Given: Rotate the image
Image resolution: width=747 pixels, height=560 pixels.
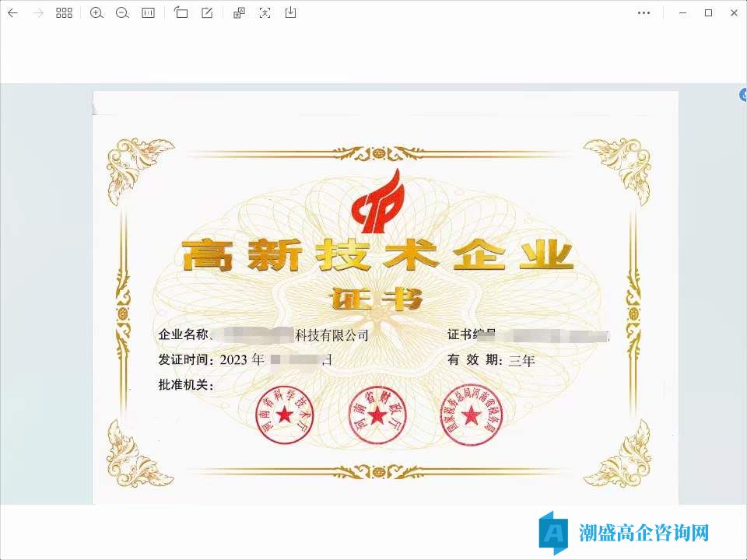Looking at the screenshot, I should pos(181,13).
